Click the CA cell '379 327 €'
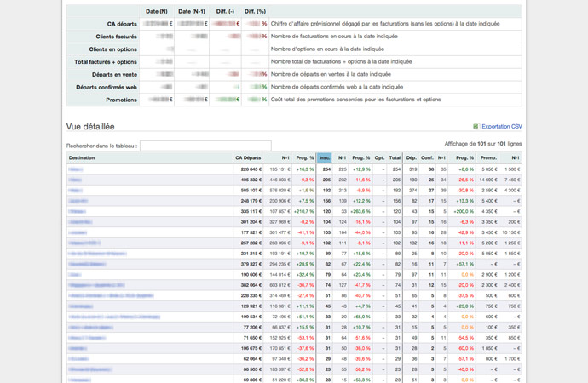 [251, 264]
